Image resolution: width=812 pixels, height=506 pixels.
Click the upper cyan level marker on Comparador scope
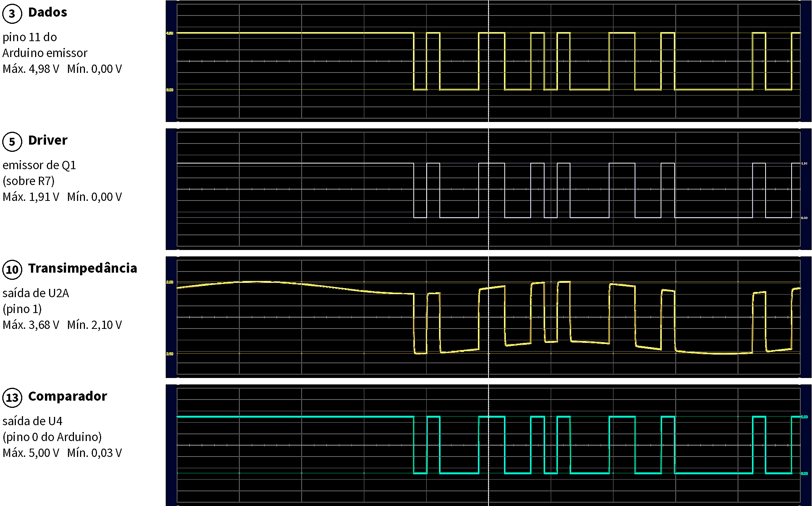pyautogui.click(x=804, y=417)
